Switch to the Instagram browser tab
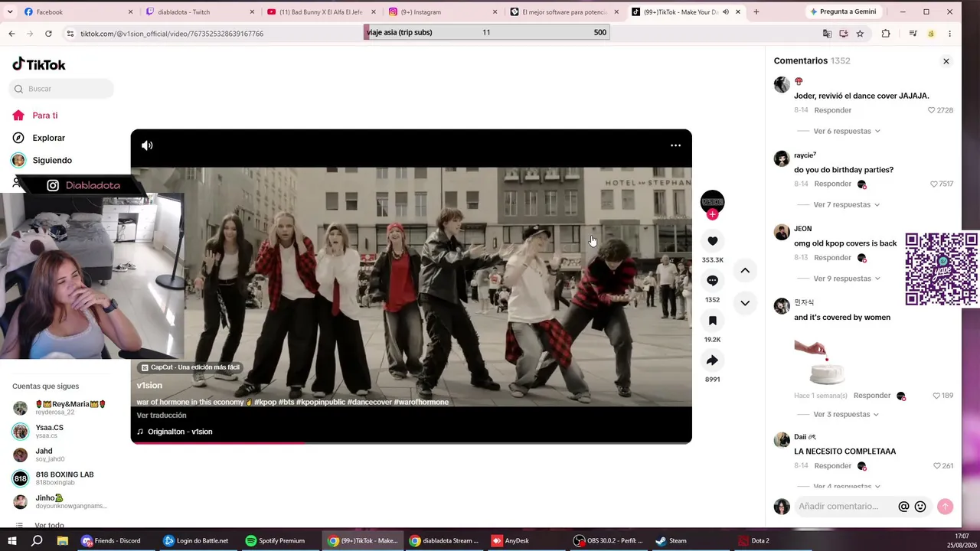 click(443, 12)
